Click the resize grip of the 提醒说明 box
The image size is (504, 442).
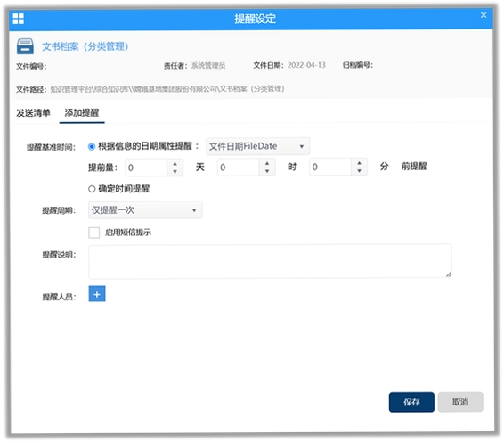(449, 274)
